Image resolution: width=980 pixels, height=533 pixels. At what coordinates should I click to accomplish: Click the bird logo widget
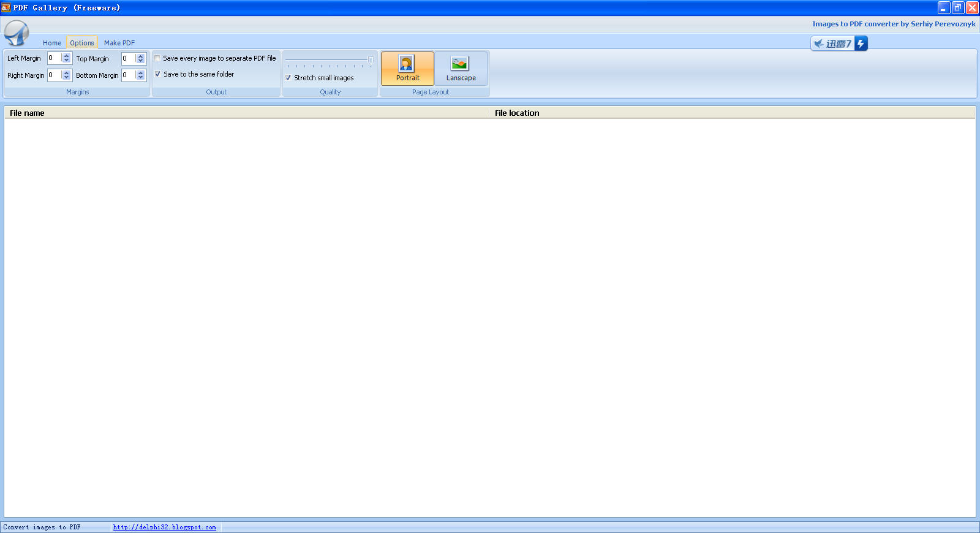click(833, 43)
